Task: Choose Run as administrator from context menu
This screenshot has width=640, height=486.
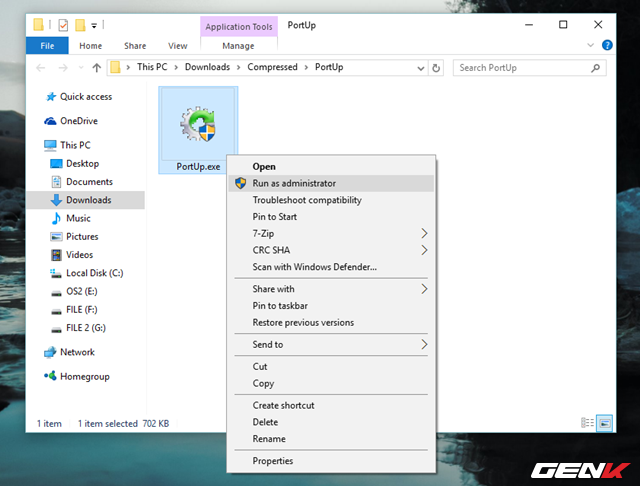Action: click(294, 183)
